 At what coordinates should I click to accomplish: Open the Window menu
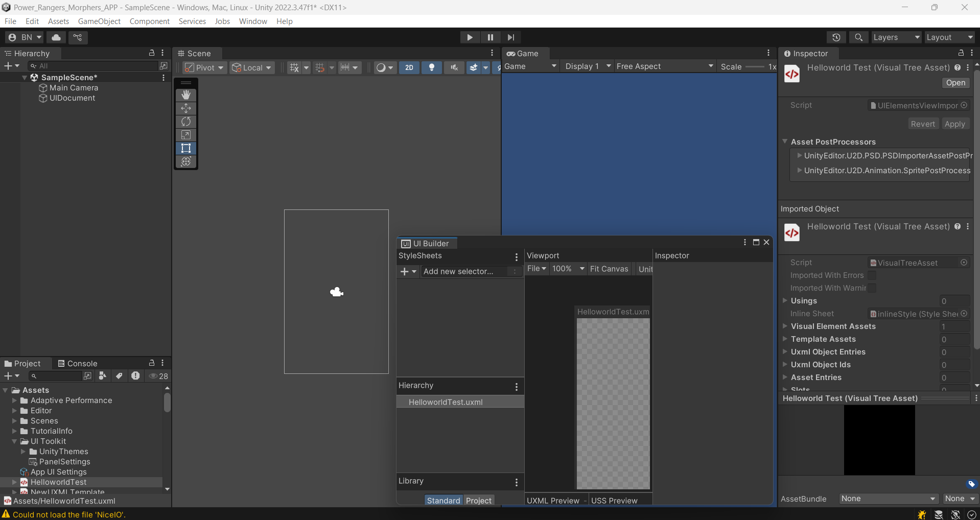coord(253,21)
